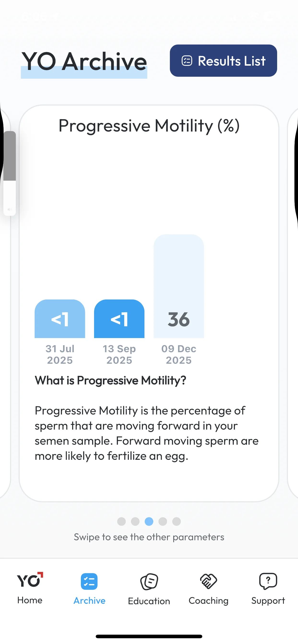Select the 09 Dec 2025 bar showing 36
Screen dimensions: 298x644
click(179, 286)
